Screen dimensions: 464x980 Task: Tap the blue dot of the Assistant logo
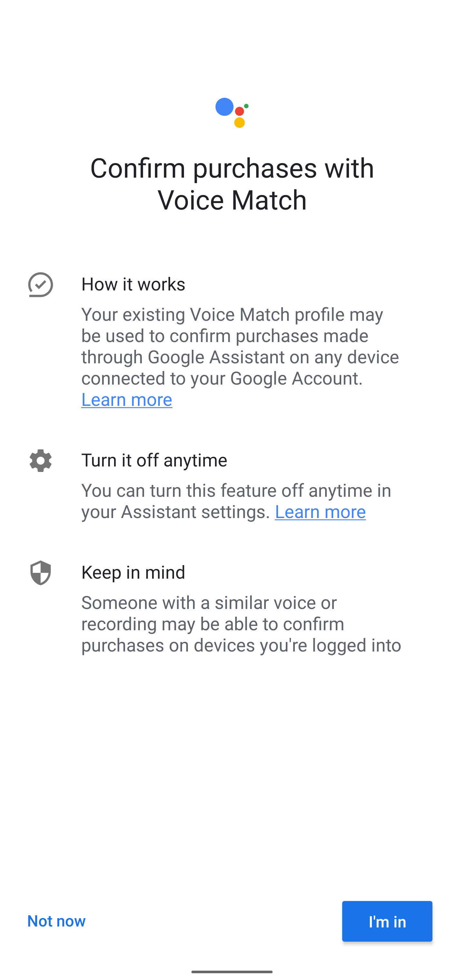click(224, 107)
